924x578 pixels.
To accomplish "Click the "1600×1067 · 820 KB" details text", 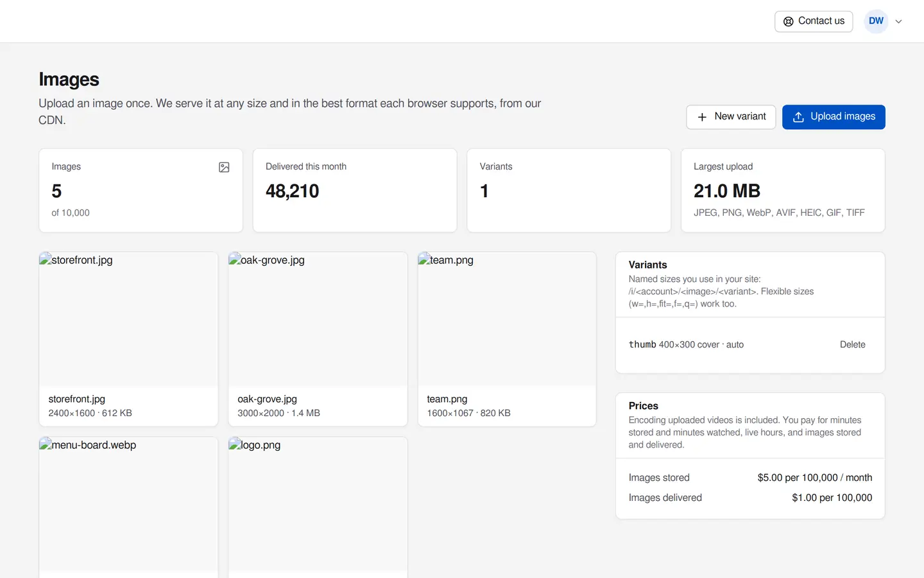I will coord(468,414).
